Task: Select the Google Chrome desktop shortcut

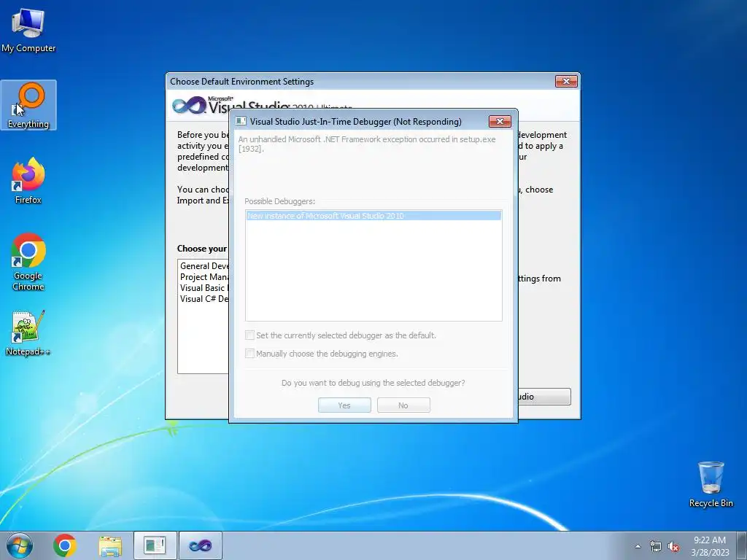Action: tap(28, 262)
